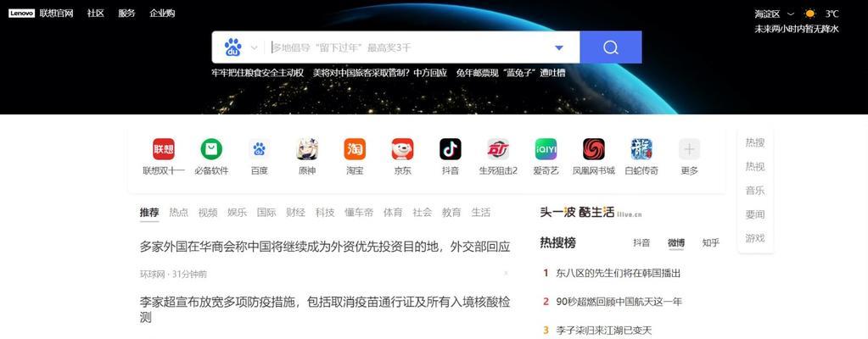This screenshot has width=868, height=339.
Task: Click the Lenovo logo in header
Action: [x=21, y=14]
